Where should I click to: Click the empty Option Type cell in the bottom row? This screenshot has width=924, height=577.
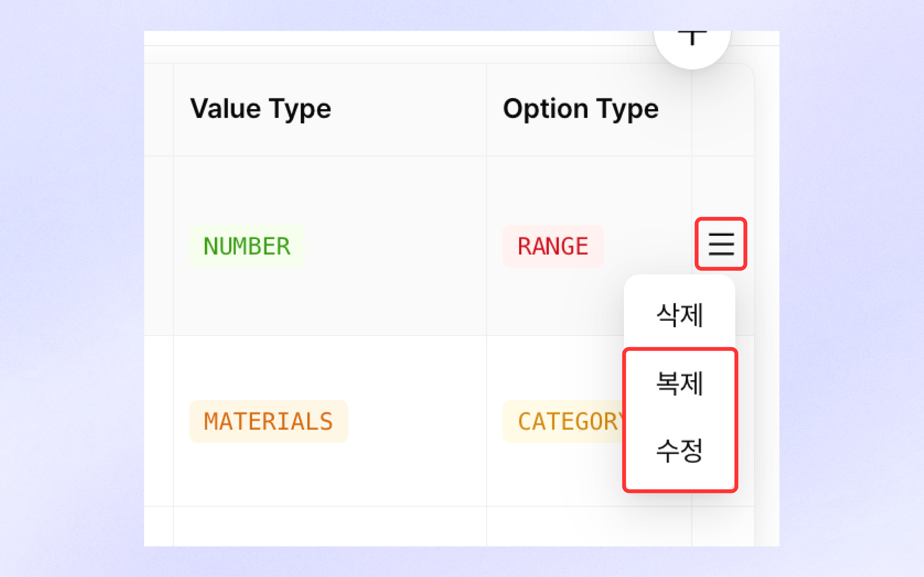click(589, 526)
